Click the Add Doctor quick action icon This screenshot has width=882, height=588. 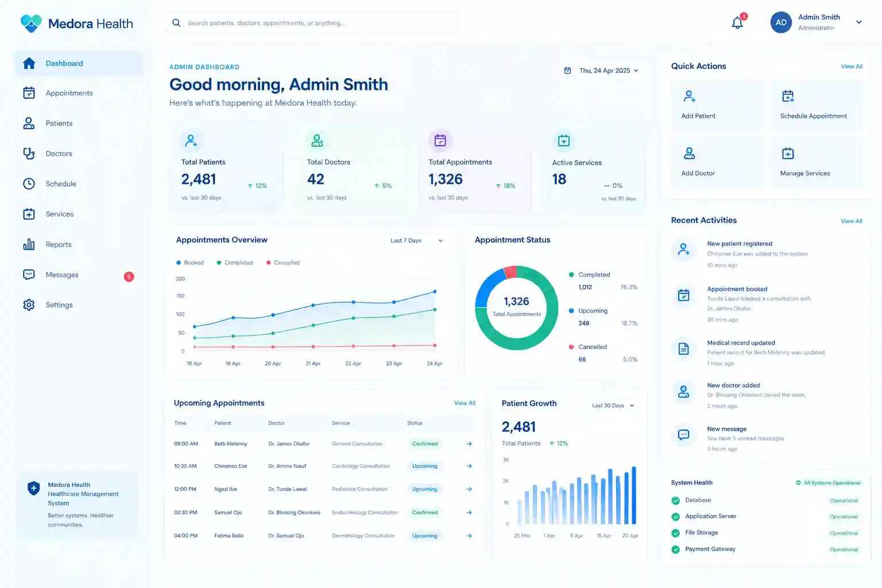[689, 153]
